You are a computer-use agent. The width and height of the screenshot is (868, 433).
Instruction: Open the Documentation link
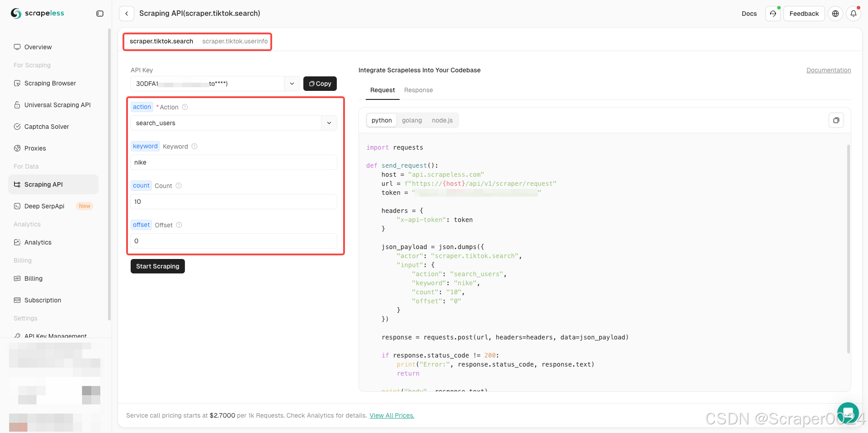(829, 70)
